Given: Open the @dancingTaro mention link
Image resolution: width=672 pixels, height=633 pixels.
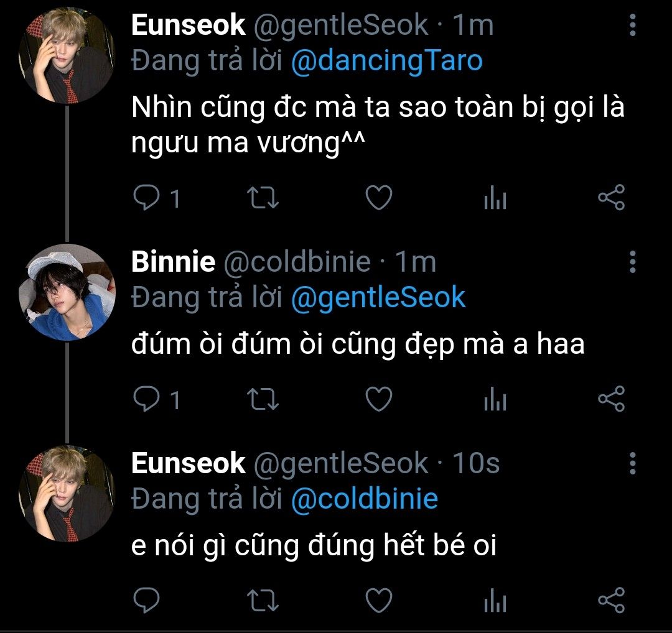Looking at the screenshot, I should tap(386, 61).
